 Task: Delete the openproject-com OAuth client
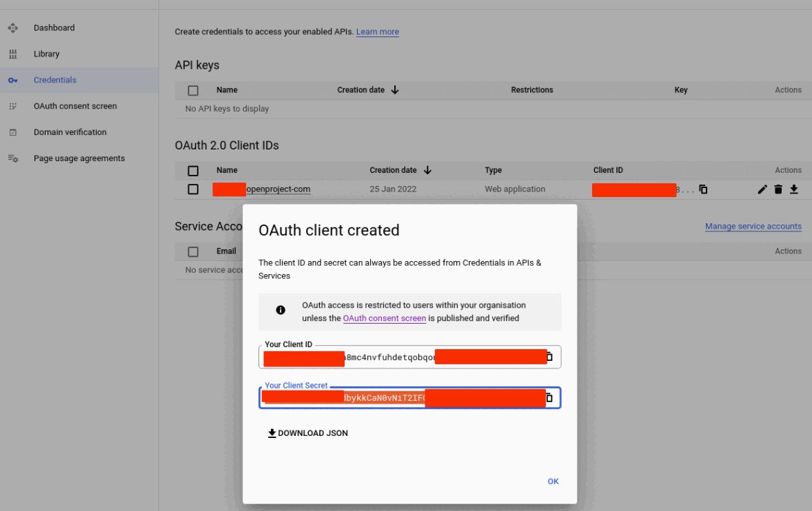[x=778, y=189]
